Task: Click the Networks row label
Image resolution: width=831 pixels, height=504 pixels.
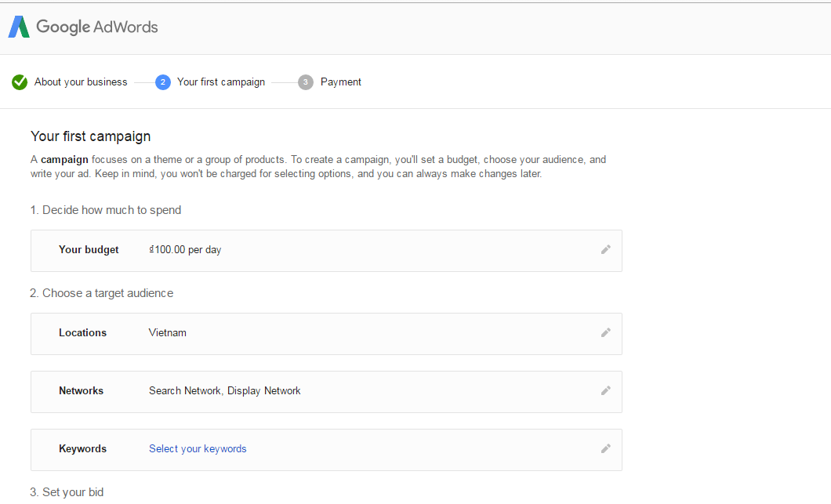Action: [81, 391]
